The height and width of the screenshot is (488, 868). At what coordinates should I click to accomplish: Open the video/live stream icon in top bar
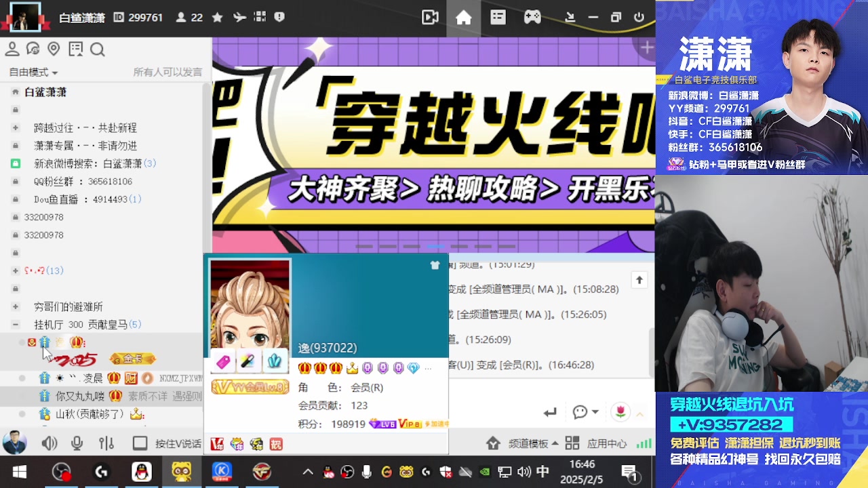[x=430, y=18]
